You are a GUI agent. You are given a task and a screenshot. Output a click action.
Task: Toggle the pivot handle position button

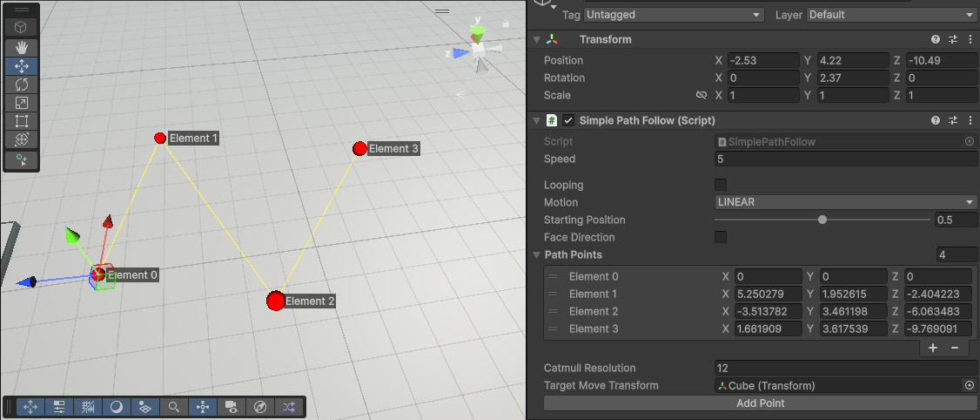[203, 407]
